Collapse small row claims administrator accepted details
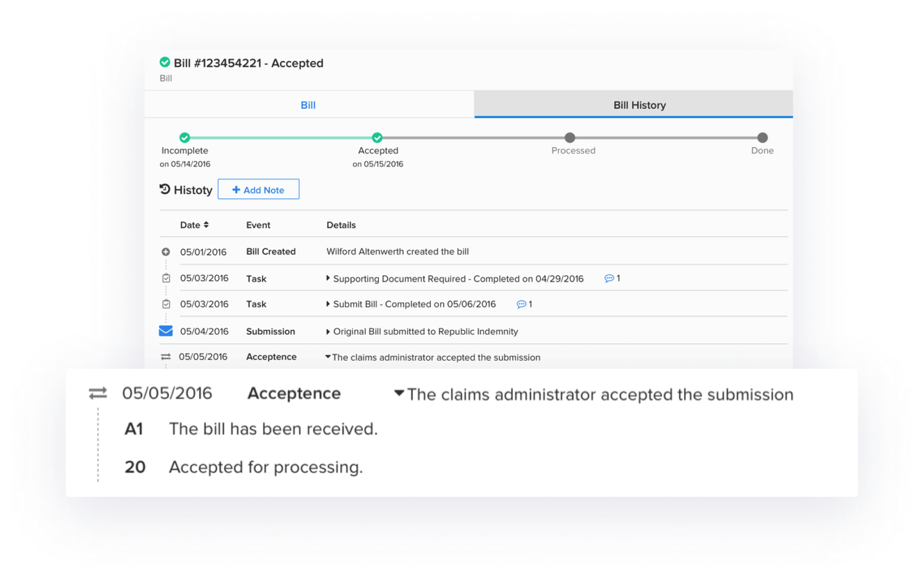 pyautogui.click(x=328, y=356)
